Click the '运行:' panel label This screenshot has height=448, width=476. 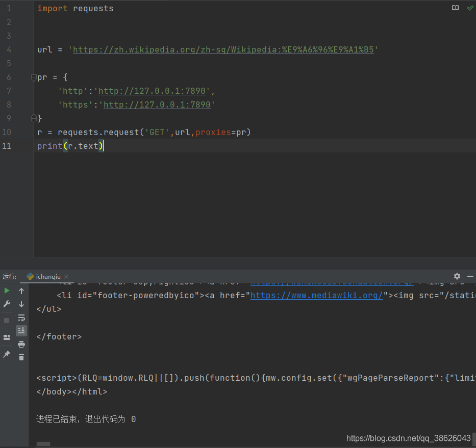pyautogui.click(x=9, y=276)
